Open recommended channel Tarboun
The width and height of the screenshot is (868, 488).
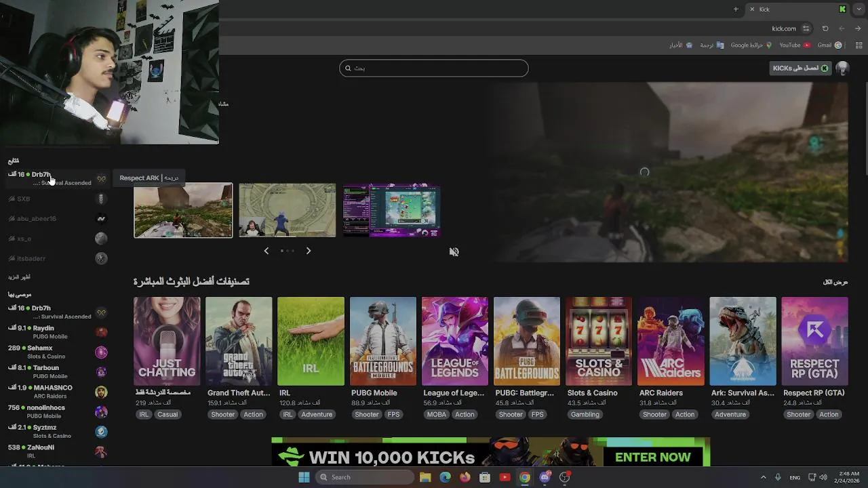57,371
